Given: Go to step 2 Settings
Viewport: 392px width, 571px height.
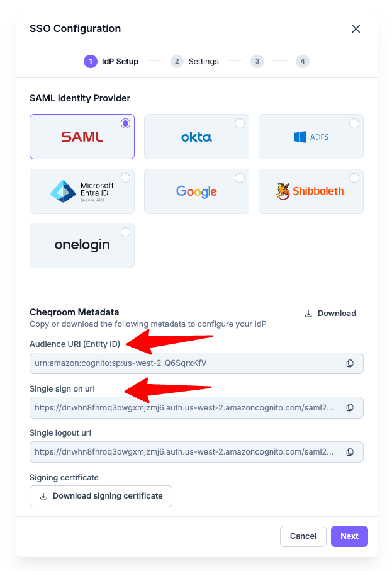Looking at the screenshot, I should [195, 61].
